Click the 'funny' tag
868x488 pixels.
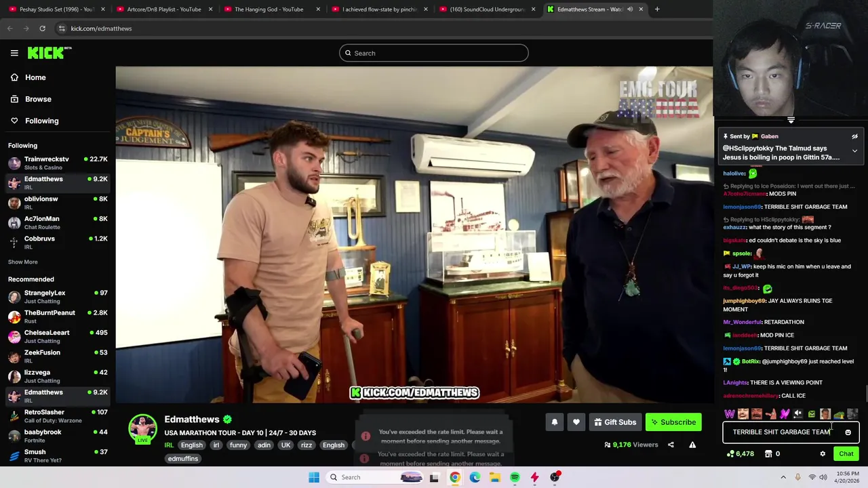pyautogui.click(x=238, y=445)
